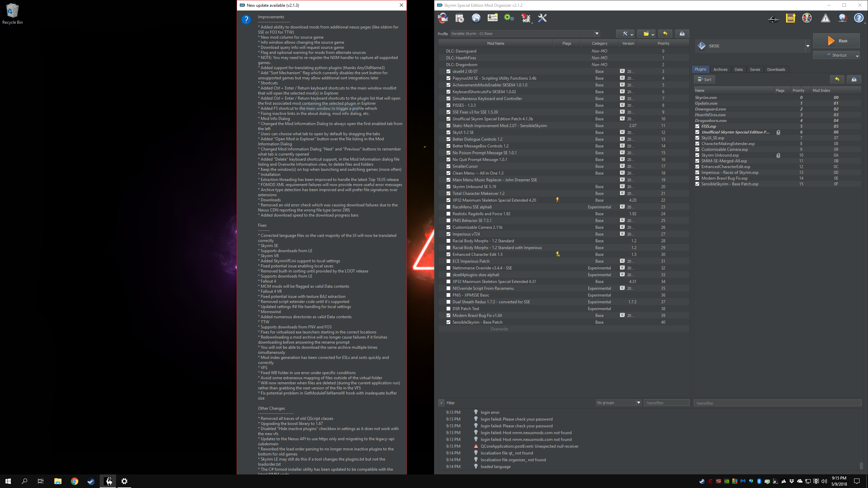Open the Help question mark icon
This screenshot has height=488, width=868.
(859, 18)
